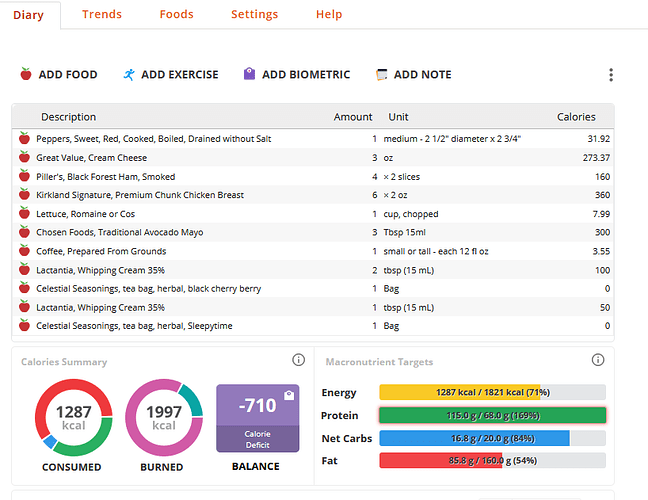This screenshot has width=648, height=500.
Task: Sort by Description column header
Action: click(x=69, y=117)
